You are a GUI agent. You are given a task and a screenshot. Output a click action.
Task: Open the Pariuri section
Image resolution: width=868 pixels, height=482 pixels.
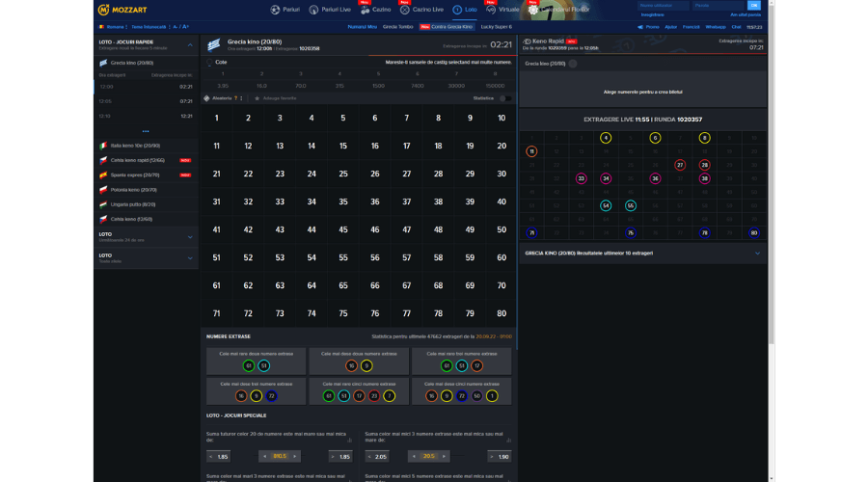[285, 10]
